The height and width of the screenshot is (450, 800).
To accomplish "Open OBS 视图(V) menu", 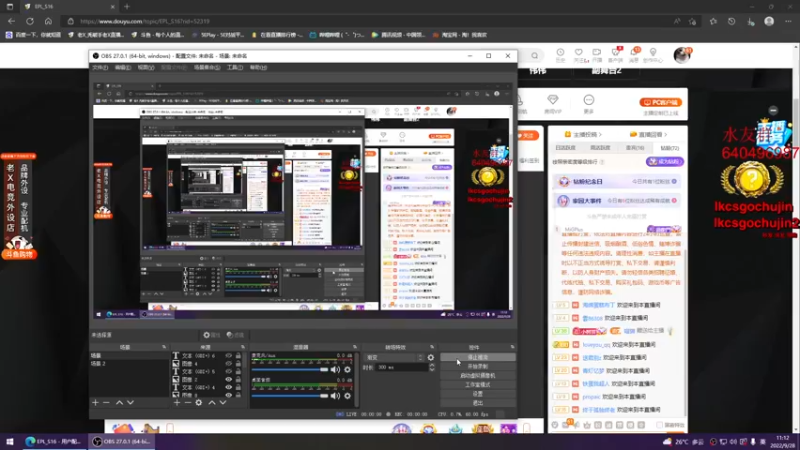I will pyautogui.click(x=145, y=67).
